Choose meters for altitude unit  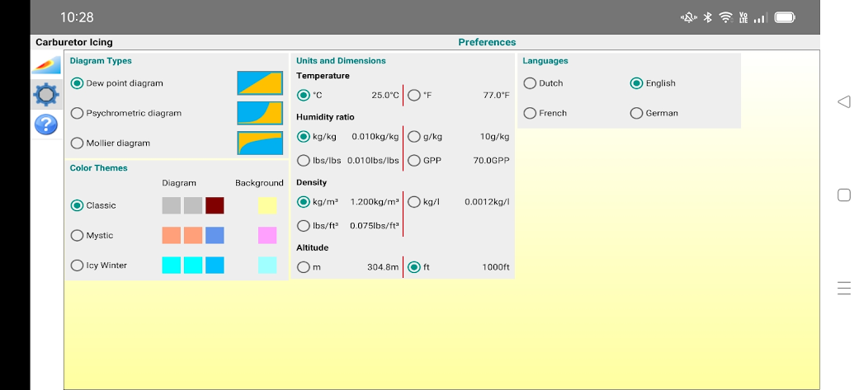tap(304, 267)
